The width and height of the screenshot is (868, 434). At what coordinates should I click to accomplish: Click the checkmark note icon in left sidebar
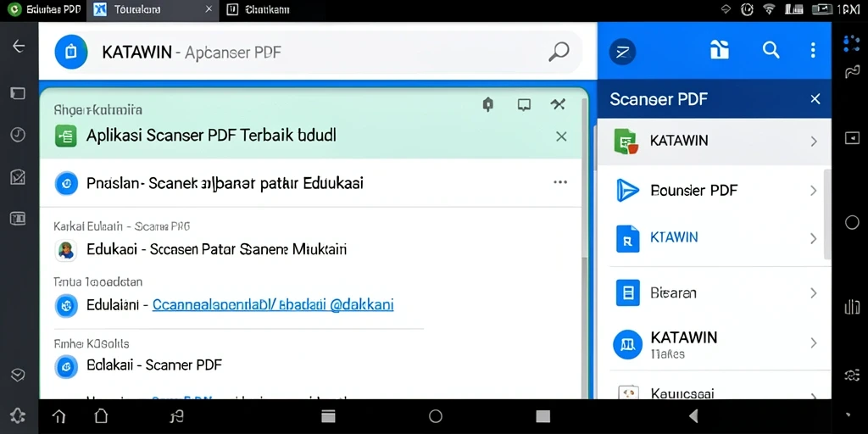[19, 177]
